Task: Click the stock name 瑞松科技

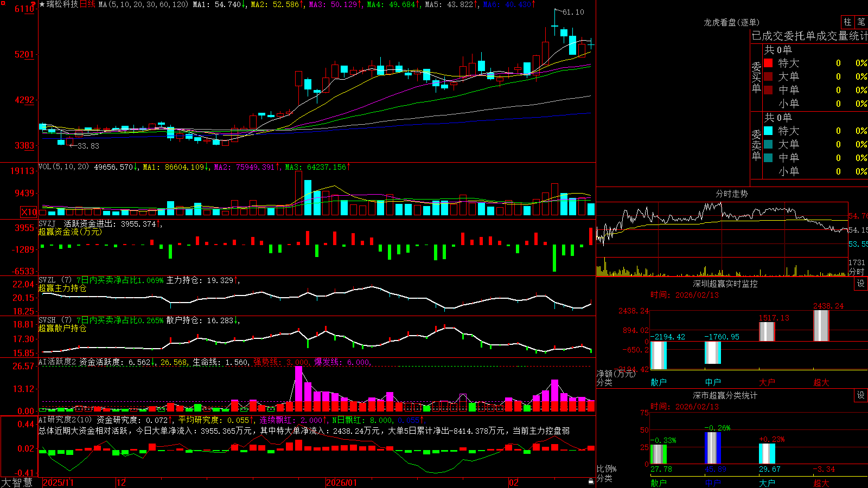Action: 62,4
